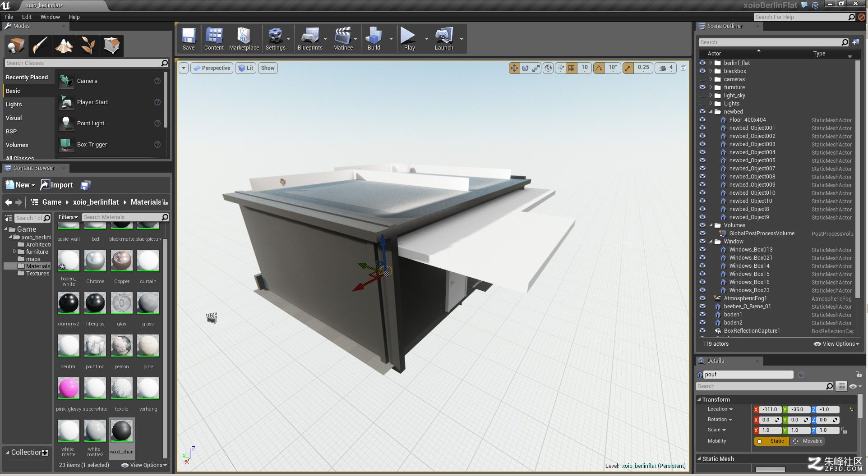The height and width of the screenshot is (476, 868).
Task: Click the Save toolbar icon
Action: click(x=189, y=39)
